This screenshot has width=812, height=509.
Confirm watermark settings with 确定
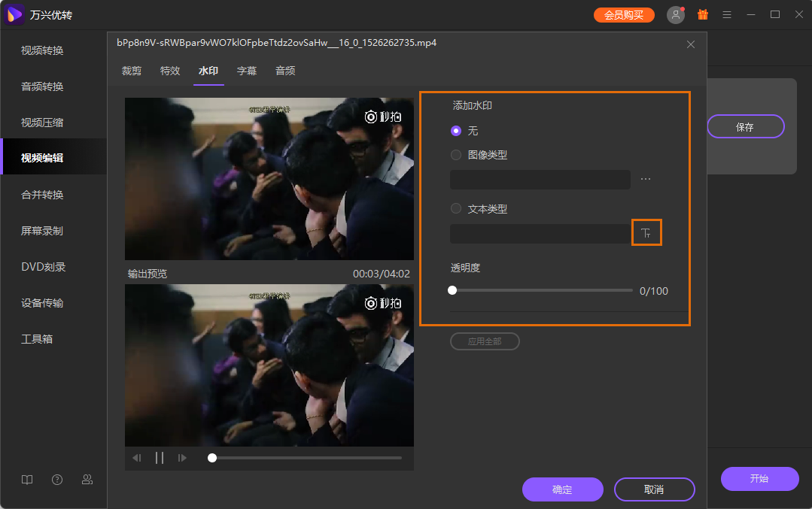(562, 489)
